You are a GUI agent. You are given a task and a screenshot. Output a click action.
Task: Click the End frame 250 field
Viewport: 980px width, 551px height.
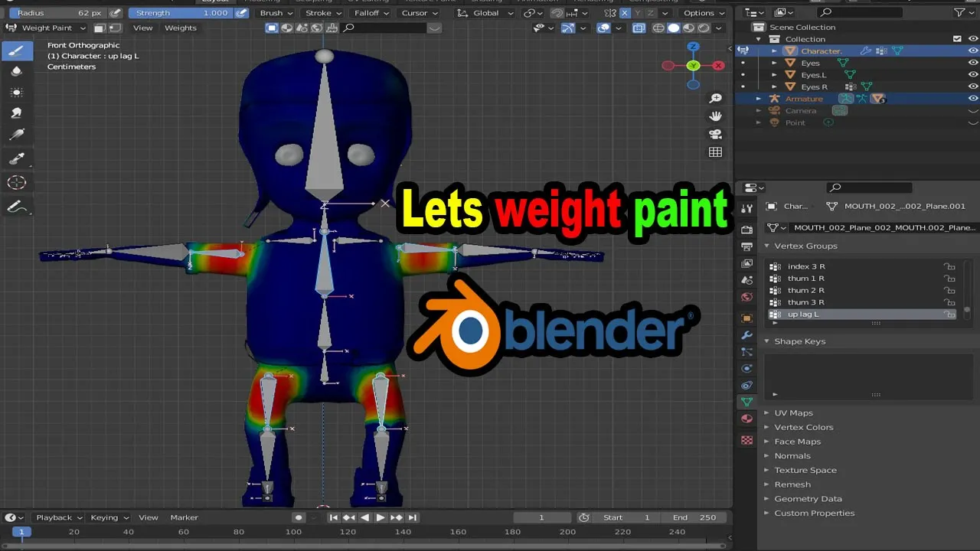695,517
